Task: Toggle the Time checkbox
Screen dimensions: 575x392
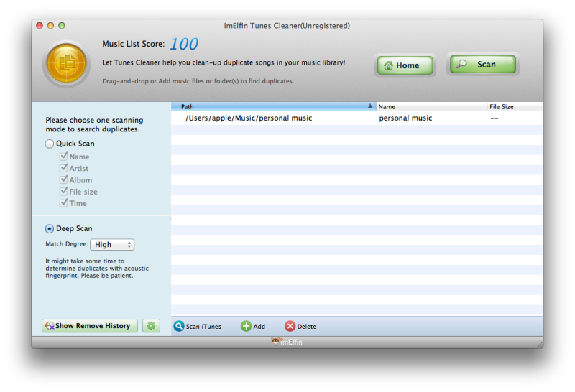Action: tap(64, 203)
